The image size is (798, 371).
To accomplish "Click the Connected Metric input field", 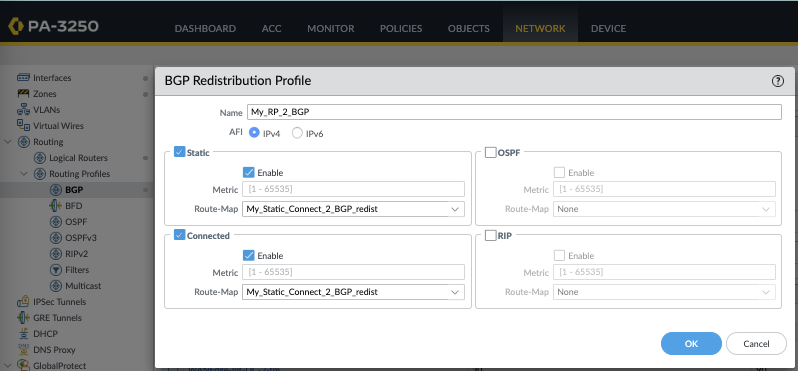I will coord(353,272).
